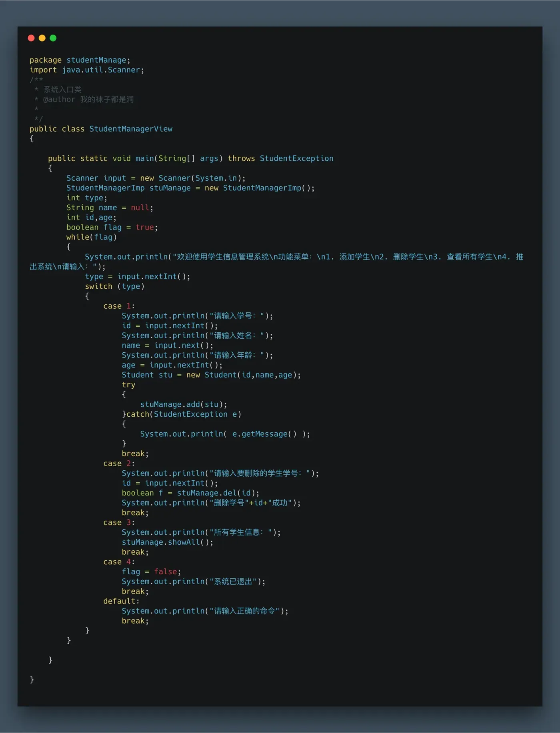Screen dimensions: 560x733
Task: Click 'stuManage.showAll();' line
Action: (168, 542)
